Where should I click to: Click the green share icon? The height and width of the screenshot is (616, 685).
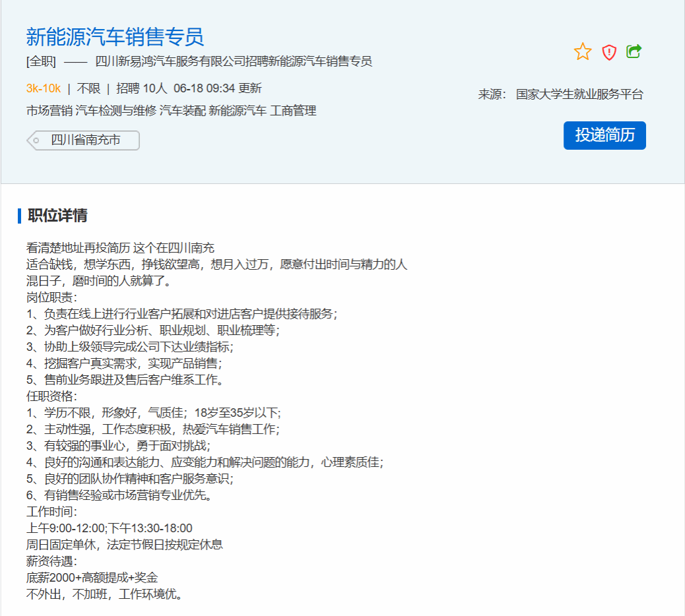(634, 51)
